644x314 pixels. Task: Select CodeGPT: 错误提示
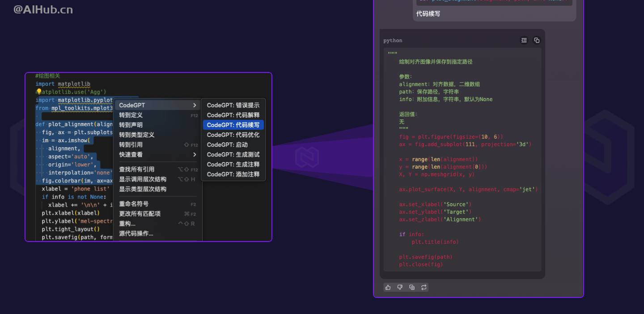tap(233, 105)
